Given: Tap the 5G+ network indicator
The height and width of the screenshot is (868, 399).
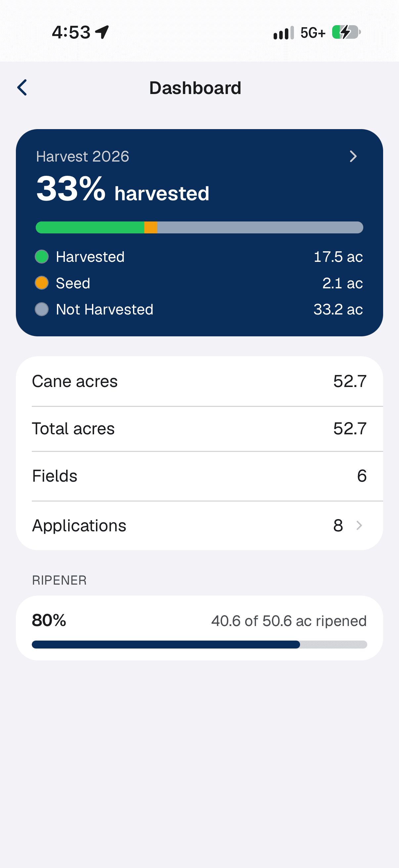Looking at the screenshot, I should tap(313, 33).
